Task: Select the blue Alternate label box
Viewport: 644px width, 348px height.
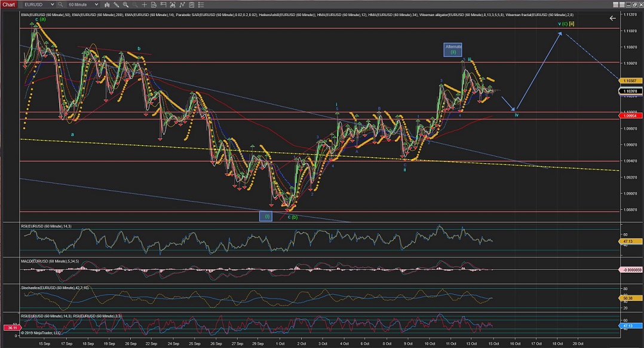Action: click(453, 50)
